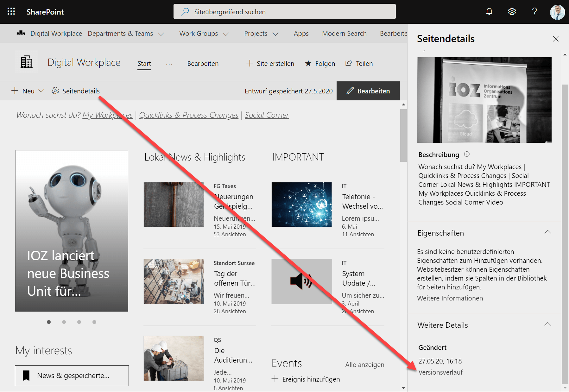Click the pencil Bearbeiten button

point(368,91)
